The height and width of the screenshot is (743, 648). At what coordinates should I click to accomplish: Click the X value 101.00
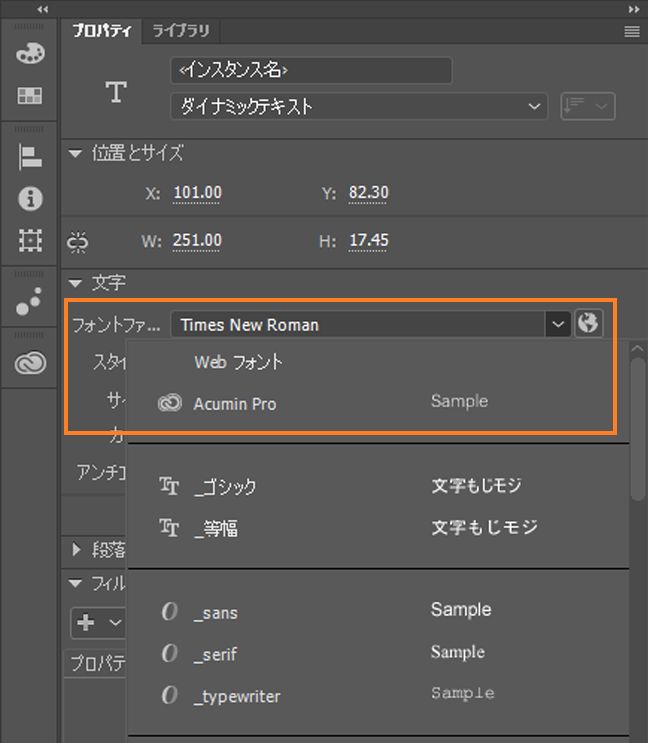197,193
